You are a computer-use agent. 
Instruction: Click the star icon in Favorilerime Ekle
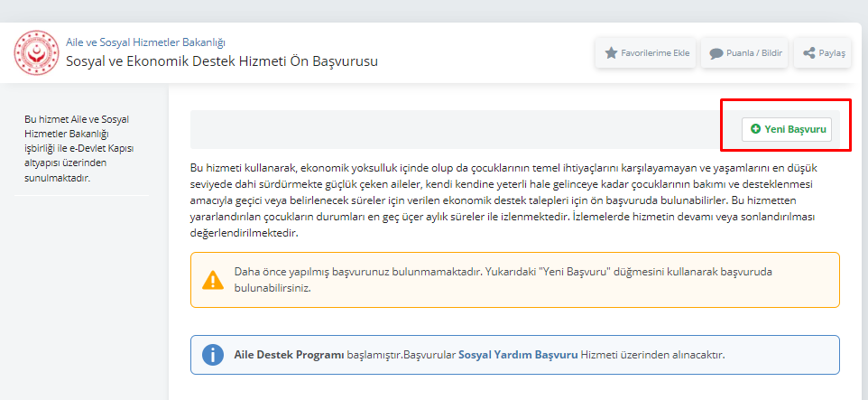(x=611, y=53)
